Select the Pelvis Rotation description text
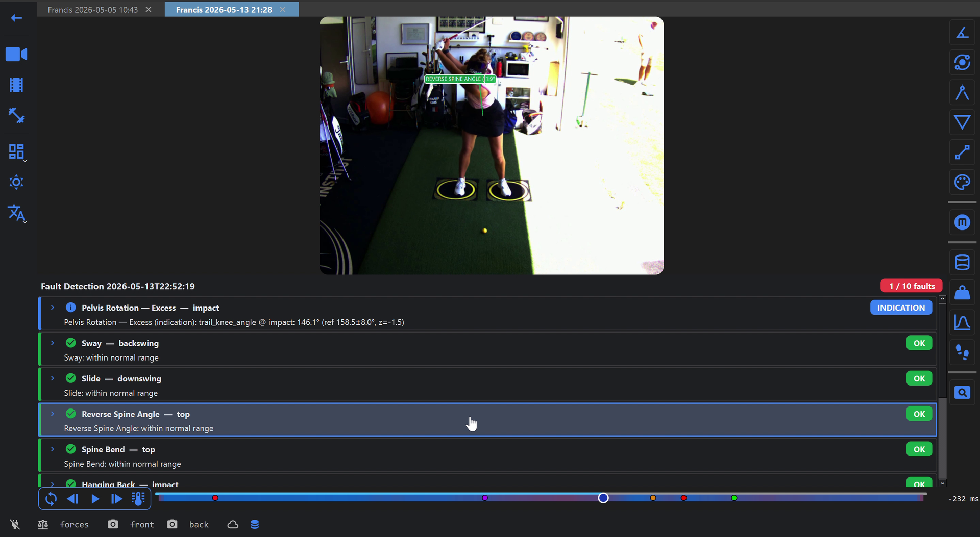 coord(234,322)
